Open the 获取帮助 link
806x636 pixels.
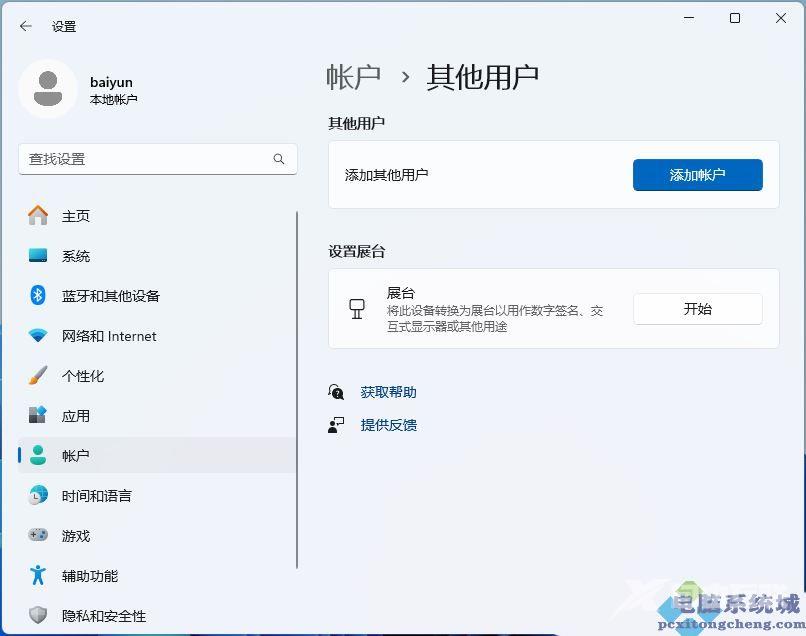388,392
